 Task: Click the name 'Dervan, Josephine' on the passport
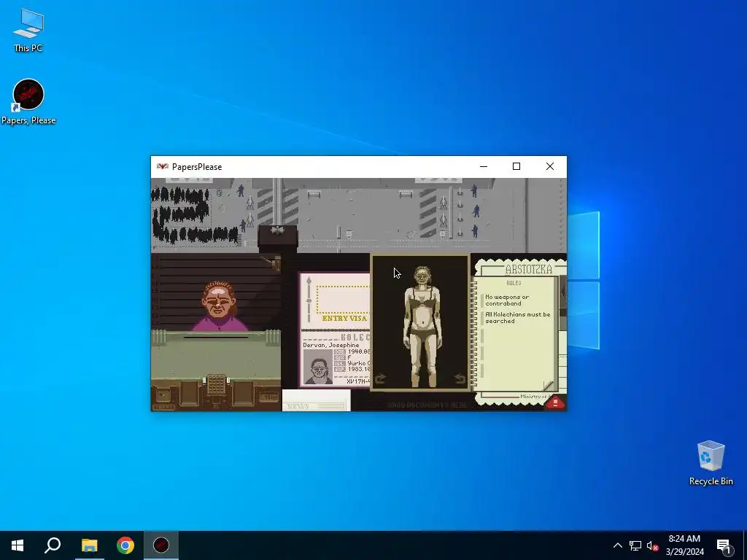click(331, 345)
